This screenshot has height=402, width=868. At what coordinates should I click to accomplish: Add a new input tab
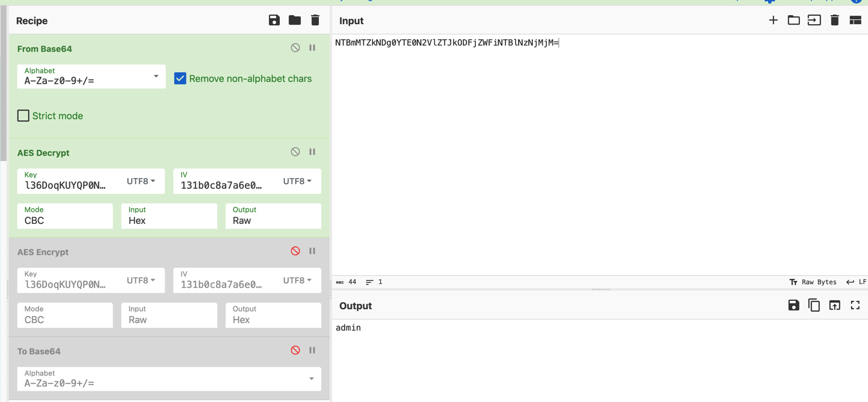(x=773, y=20)
